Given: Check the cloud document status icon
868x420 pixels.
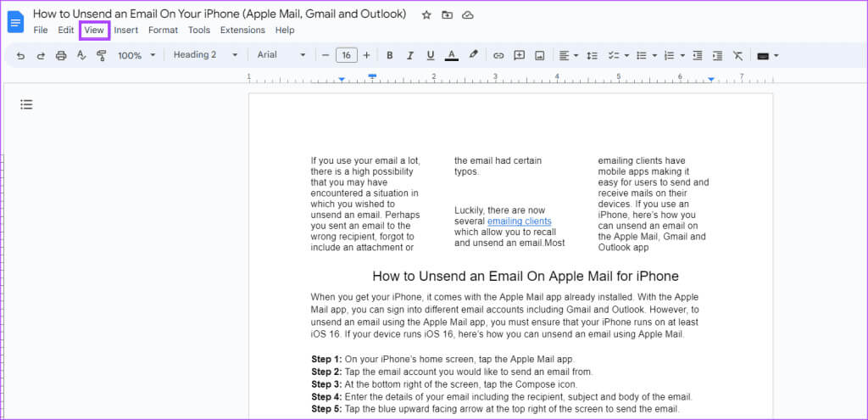Looking at the screenshot, I should click(468, 15).
